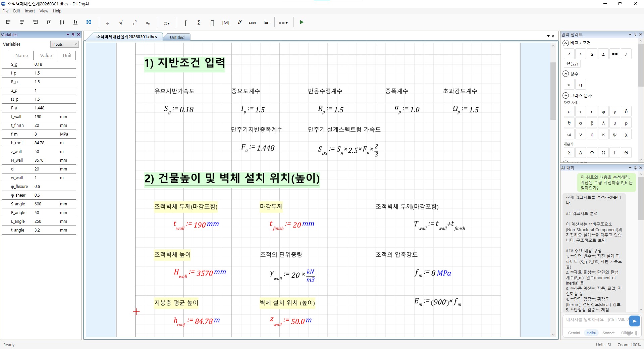Switch AI model to Sonnet

pyautogui.click(x=608, y=333)
